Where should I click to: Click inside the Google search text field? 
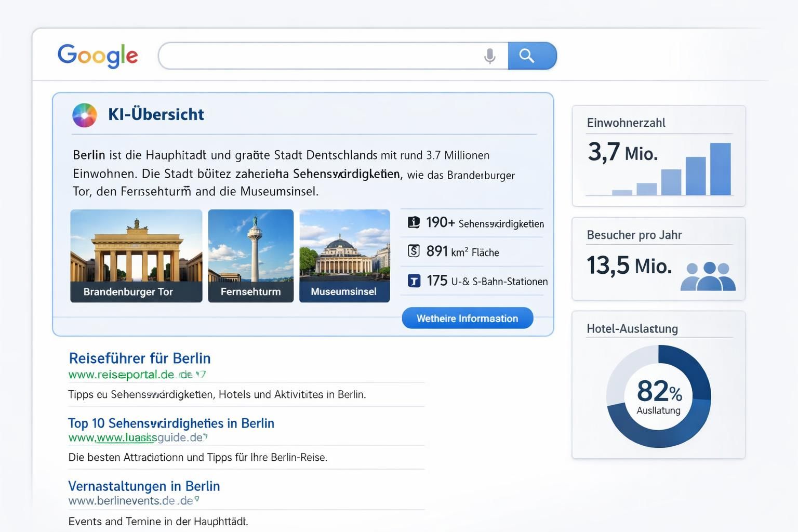(x=320, y=56)
